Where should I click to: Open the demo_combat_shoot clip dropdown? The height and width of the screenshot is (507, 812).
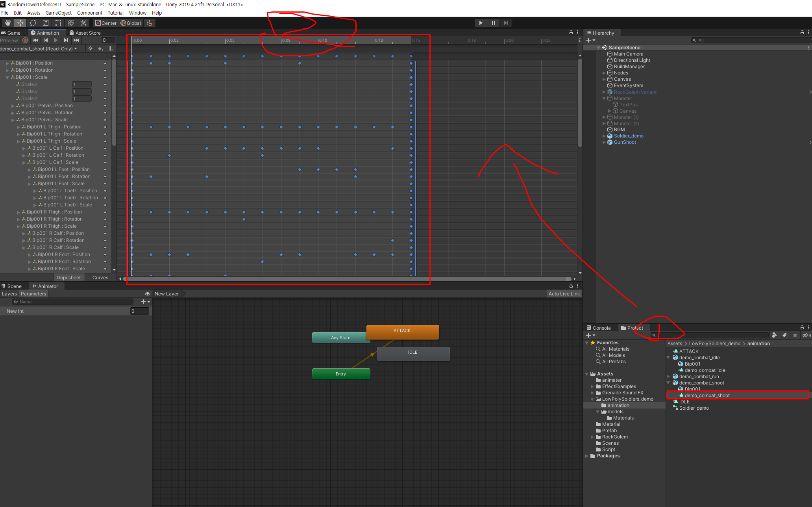pos(39,48)
